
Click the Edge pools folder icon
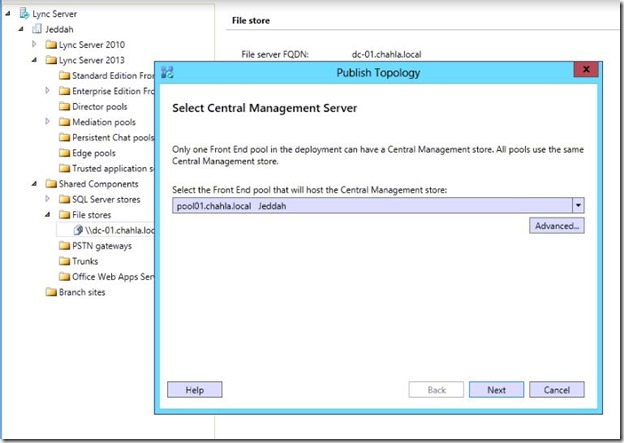click(x=64, y=153)
